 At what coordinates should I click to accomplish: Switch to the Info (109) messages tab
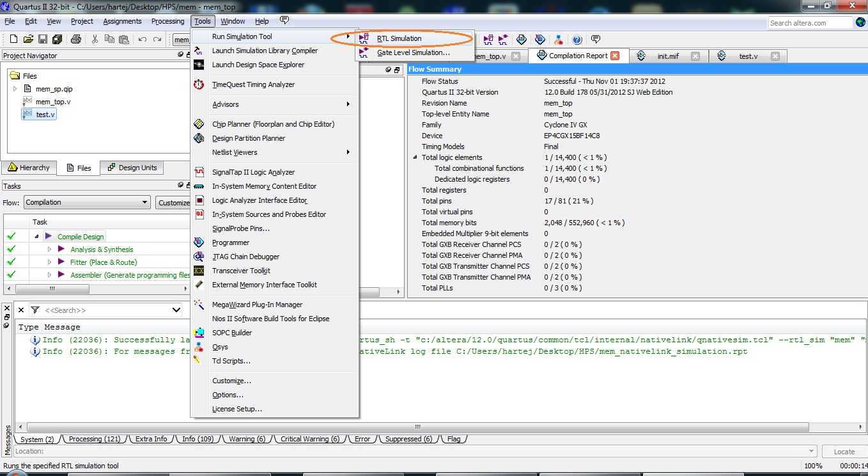click(x=198, y=439)
